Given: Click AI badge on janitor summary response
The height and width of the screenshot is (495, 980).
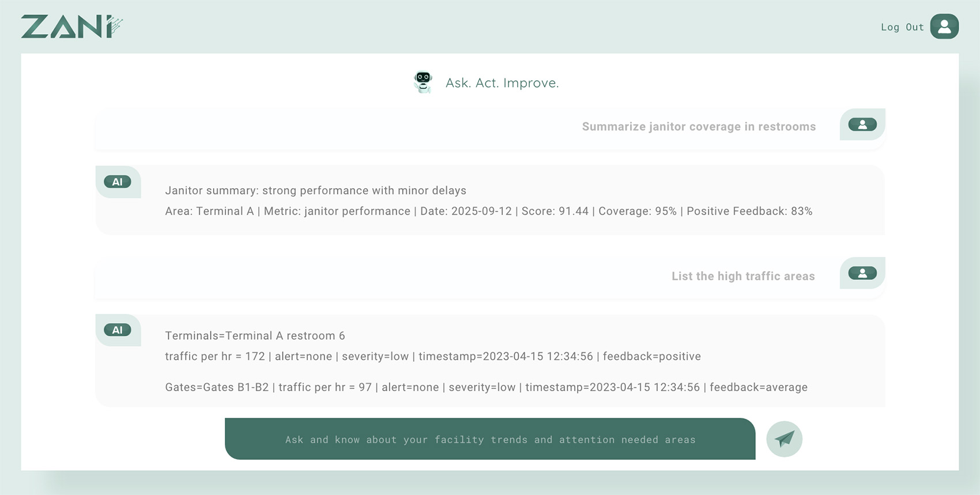Looking at the screenshot, I should tap(118, 182).
